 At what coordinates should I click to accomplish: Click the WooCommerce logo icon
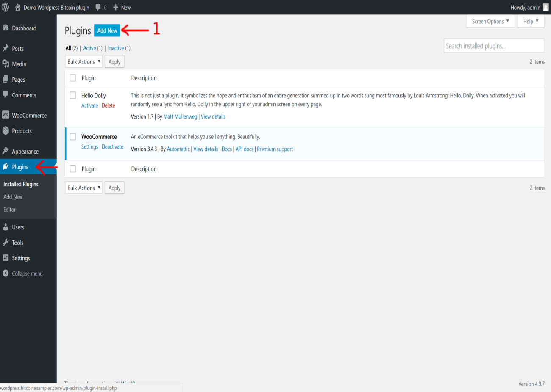[x=6, y=115]
